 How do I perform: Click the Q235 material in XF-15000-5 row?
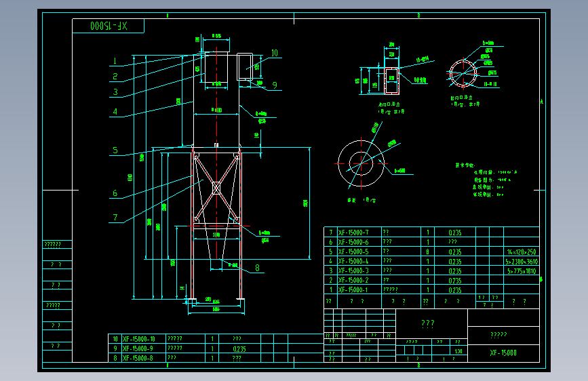[455, 252]
